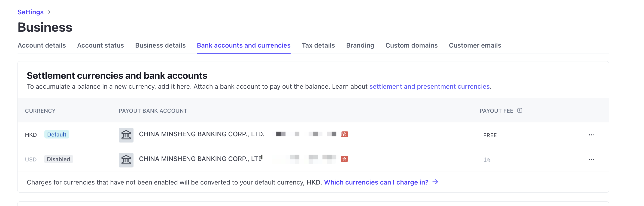The image size is (644, 206).
Task: Switch to the Account details tab
Action: [42, 45]
